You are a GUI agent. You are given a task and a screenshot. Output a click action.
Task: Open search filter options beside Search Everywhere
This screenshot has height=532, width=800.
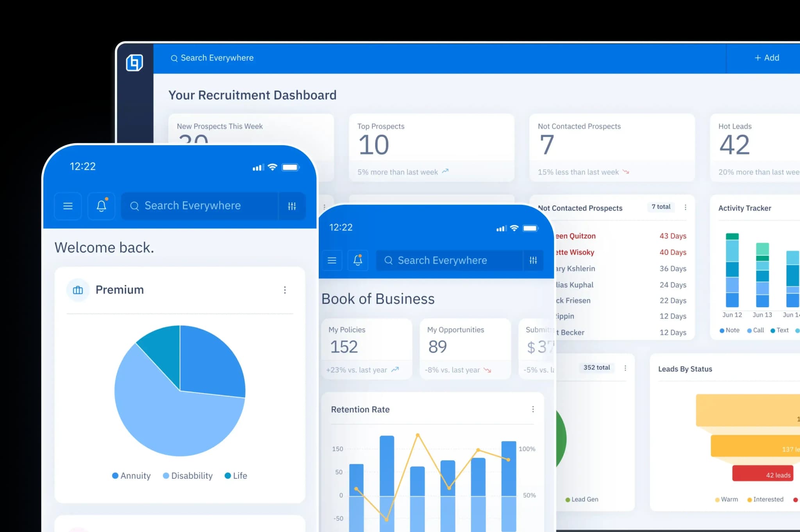click(x=292, y=206)
